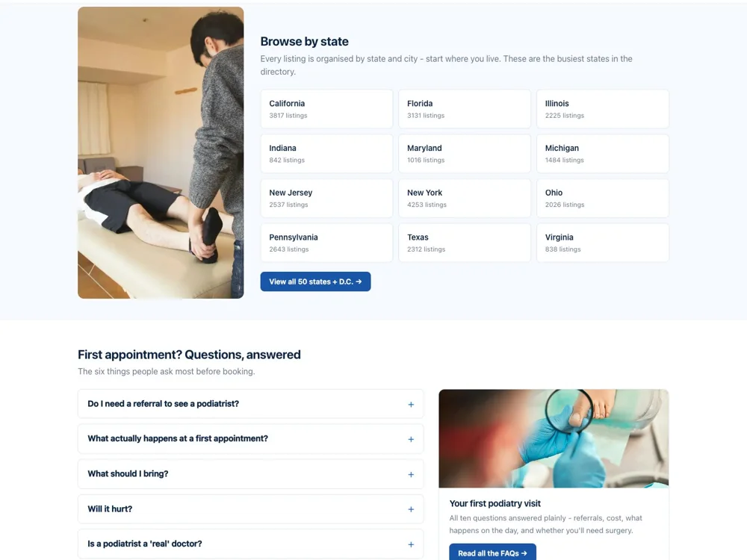Go to Virginia listings
Viewport: 747px width, 560px height.
click(603, 243)
